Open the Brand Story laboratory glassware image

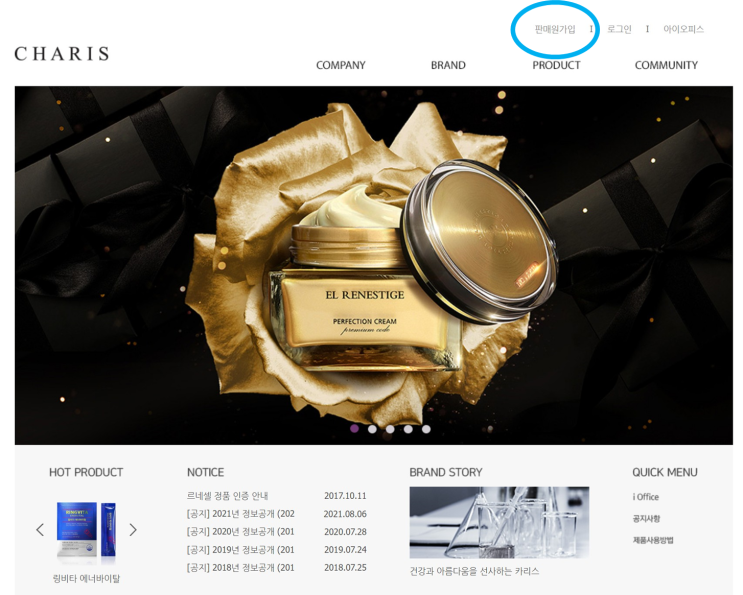[x=499, y=523]
